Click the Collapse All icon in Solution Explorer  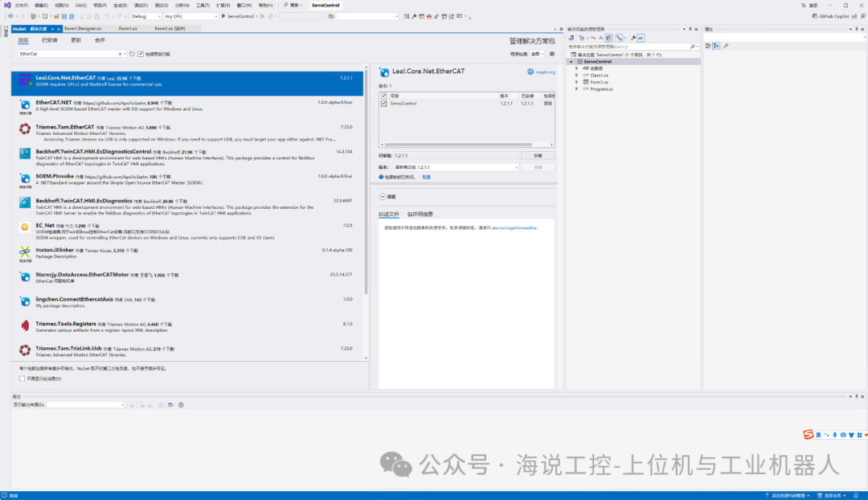point(600,38)
